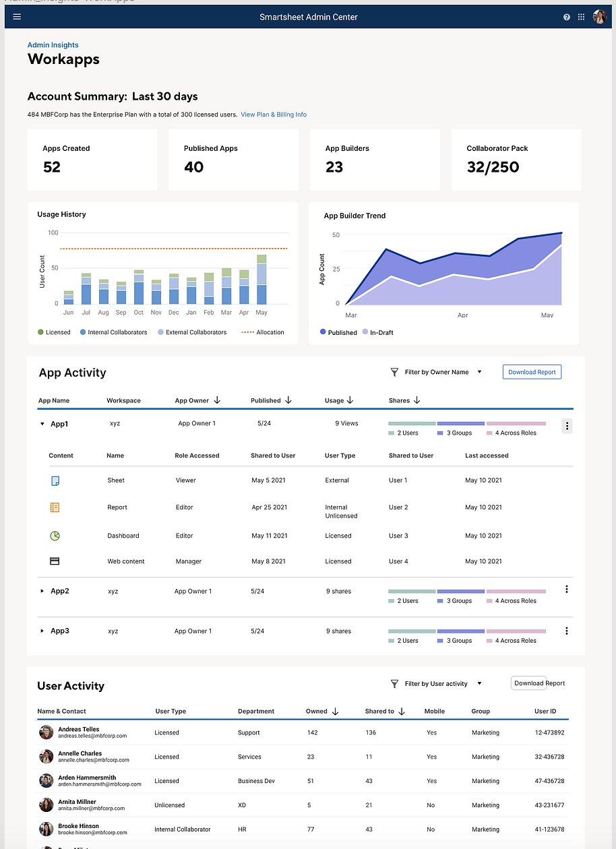Click the 3 Groups shares bar for App1
This screenshot has width=616, height=849.
tap(459, 423)
